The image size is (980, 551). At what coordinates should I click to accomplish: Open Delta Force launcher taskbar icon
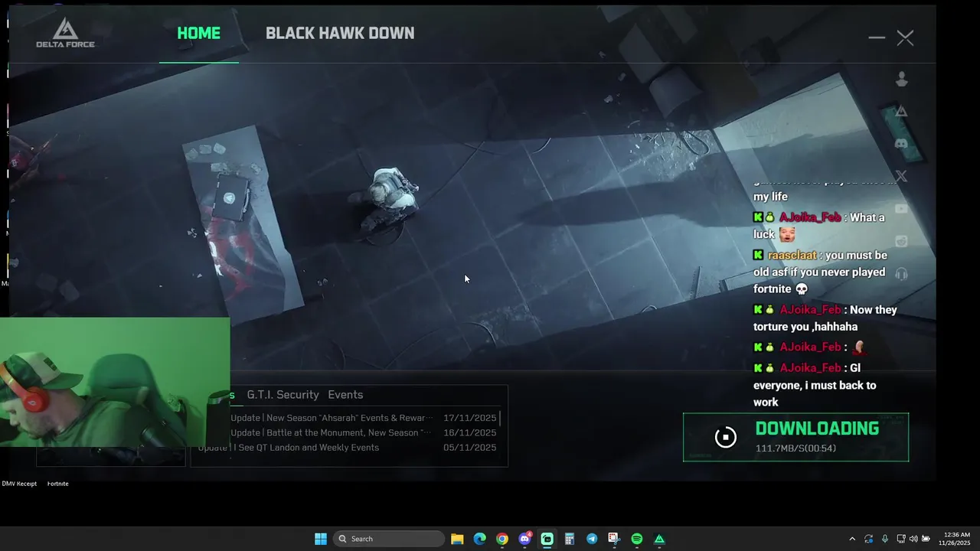(659, 539)
